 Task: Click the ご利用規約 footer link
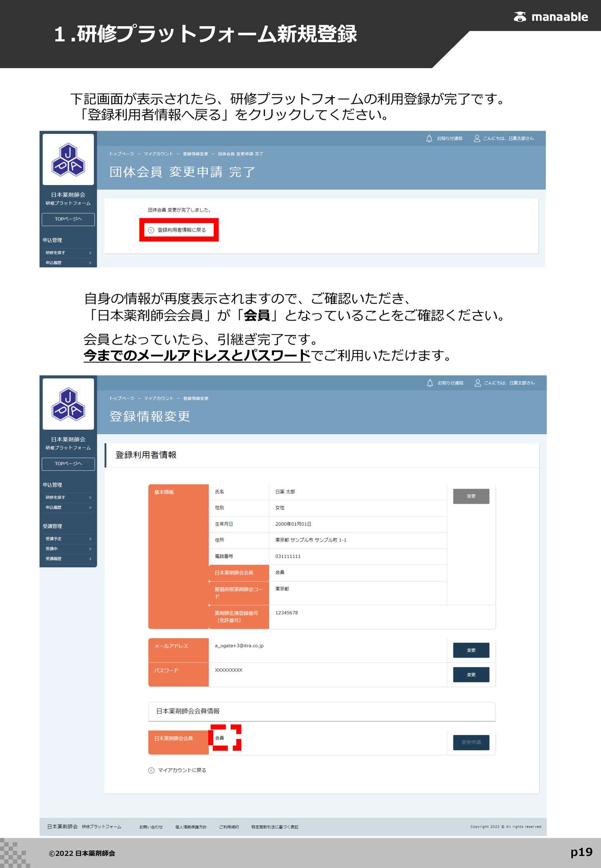(x=229, y=827)
